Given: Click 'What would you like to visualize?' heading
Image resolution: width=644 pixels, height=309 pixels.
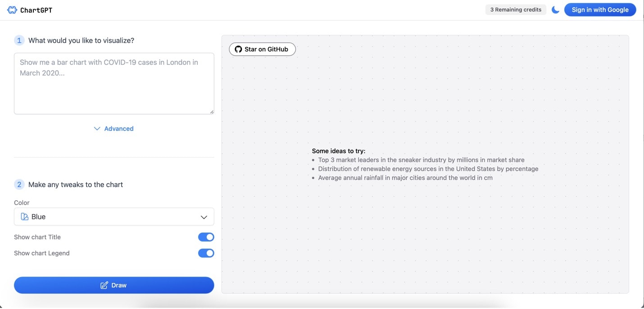Looking at the screenshot, I should [81, 40].
